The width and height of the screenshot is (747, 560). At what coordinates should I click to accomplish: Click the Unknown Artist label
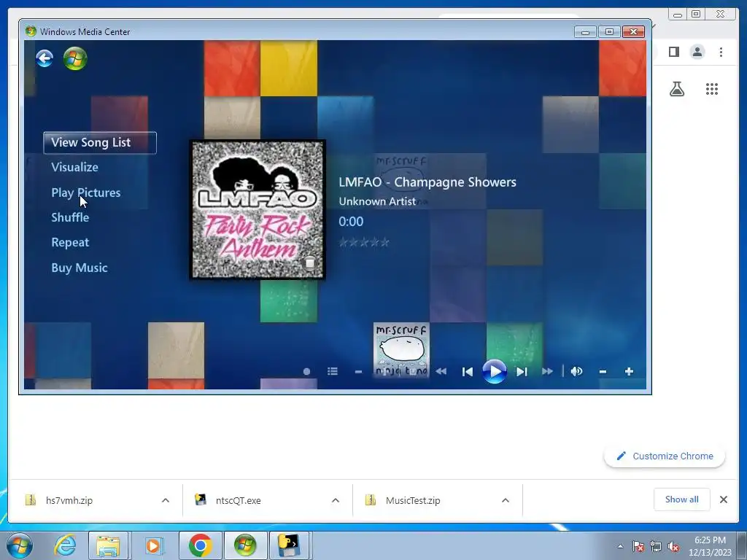(377, 201)
